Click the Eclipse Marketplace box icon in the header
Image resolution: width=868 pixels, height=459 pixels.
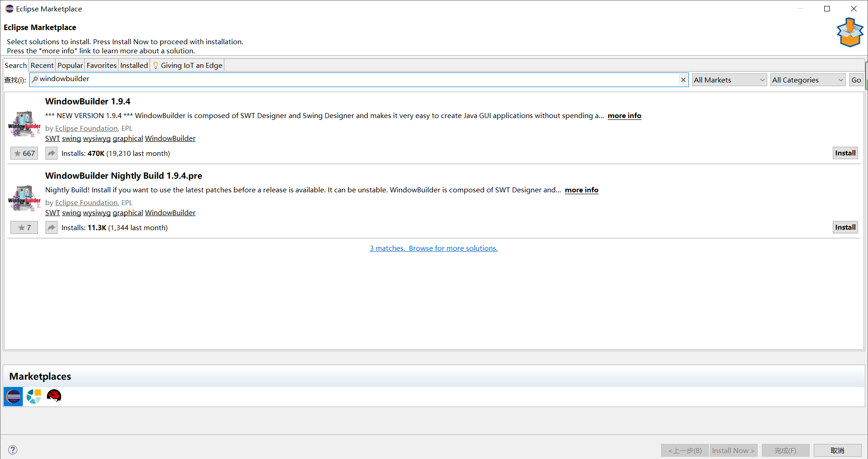coord(850,32)
